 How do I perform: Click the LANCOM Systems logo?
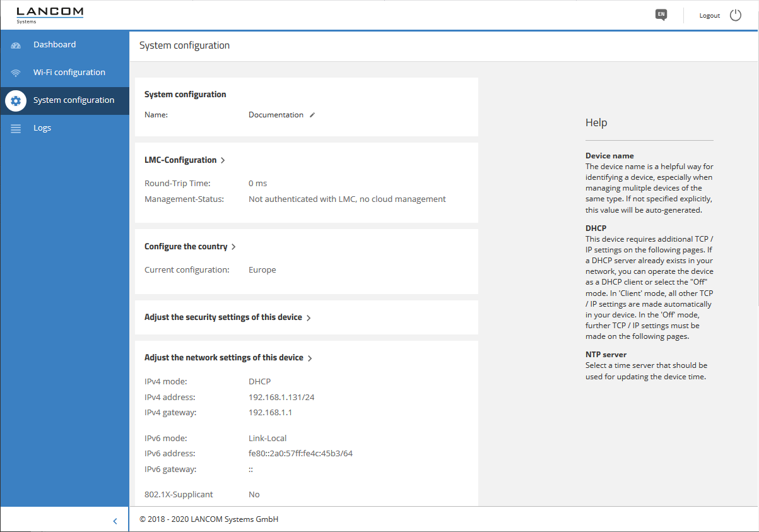[x=49, y=15]
